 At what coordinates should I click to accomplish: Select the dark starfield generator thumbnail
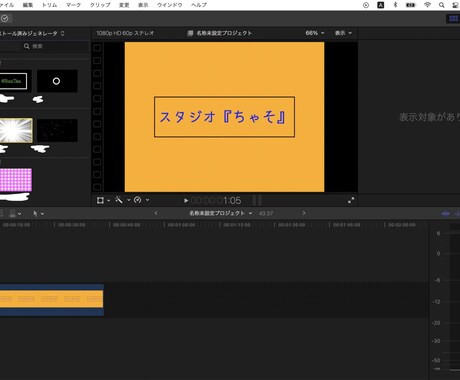tap(57, 130)
